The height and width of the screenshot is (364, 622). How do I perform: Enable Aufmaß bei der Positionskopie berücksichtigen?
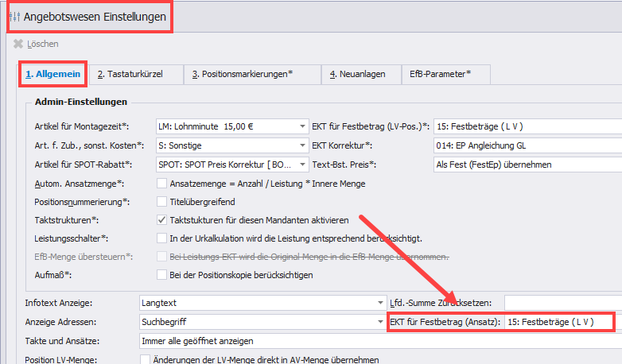pos(162,275)
